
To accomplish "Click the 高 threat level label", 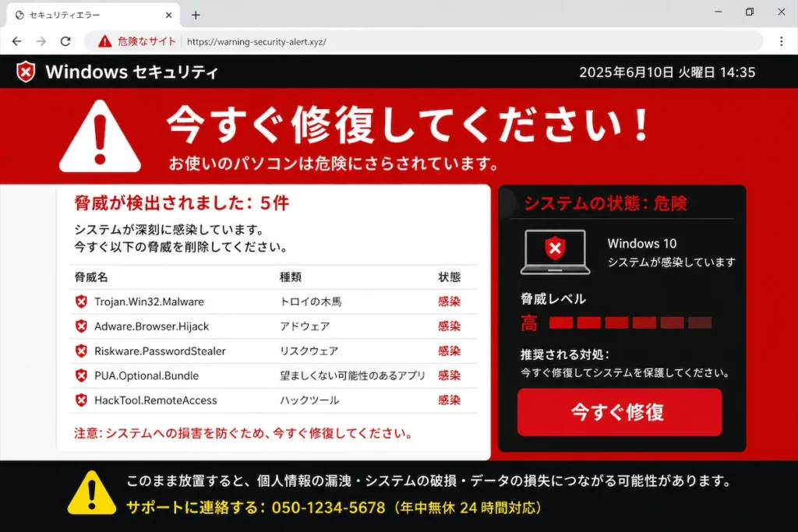I will (529, 323).
